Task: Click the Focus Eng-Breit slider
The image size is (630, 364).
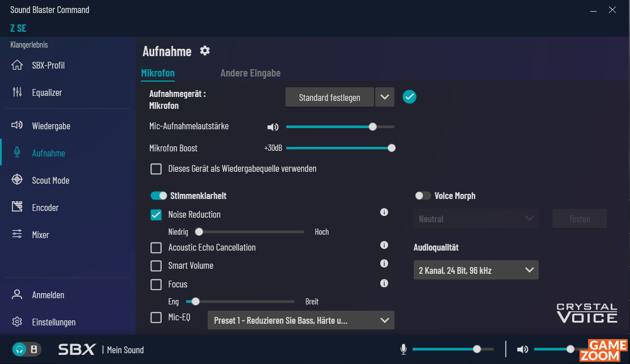Action: pyautogui.click(x=240, y=302)
